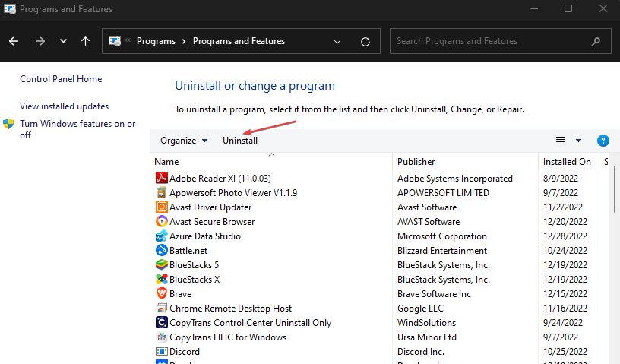Sort by the Publisher column header

click(x=416, y=162)
